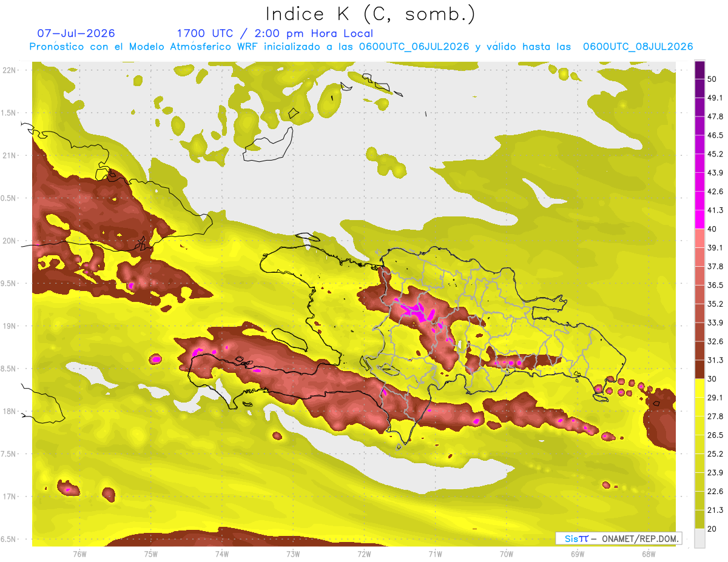Click the longitude label '76W'
The height and width of the screenshot is (562, 728).
pyautogui.click(x=79, y=554)
